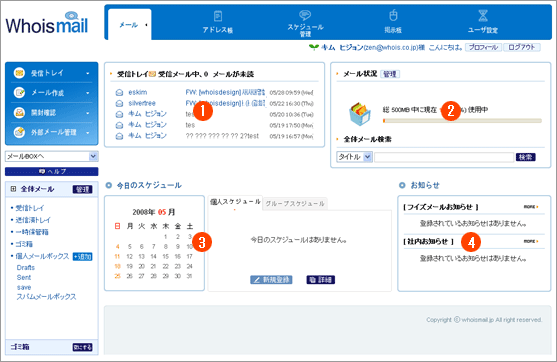Open the メールBOXへ dropdown
557x362 pixels.
coord(52,156)
